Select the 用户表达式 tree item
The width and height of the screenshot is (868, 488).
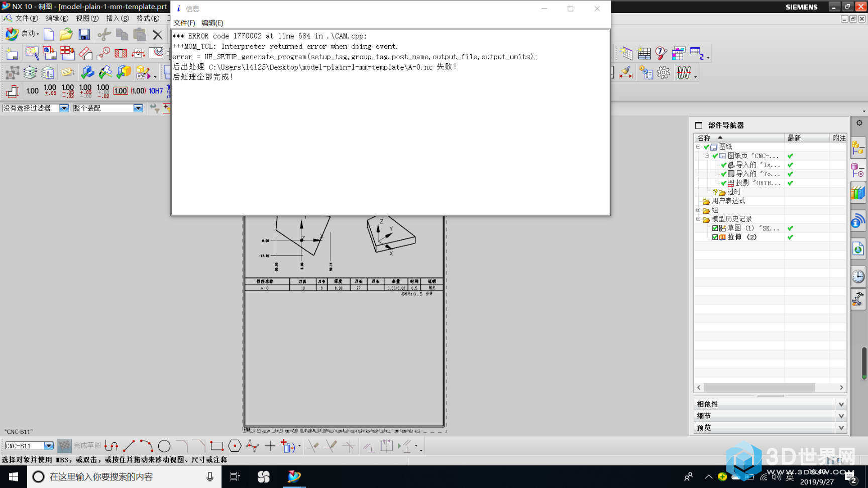[728, 201]
